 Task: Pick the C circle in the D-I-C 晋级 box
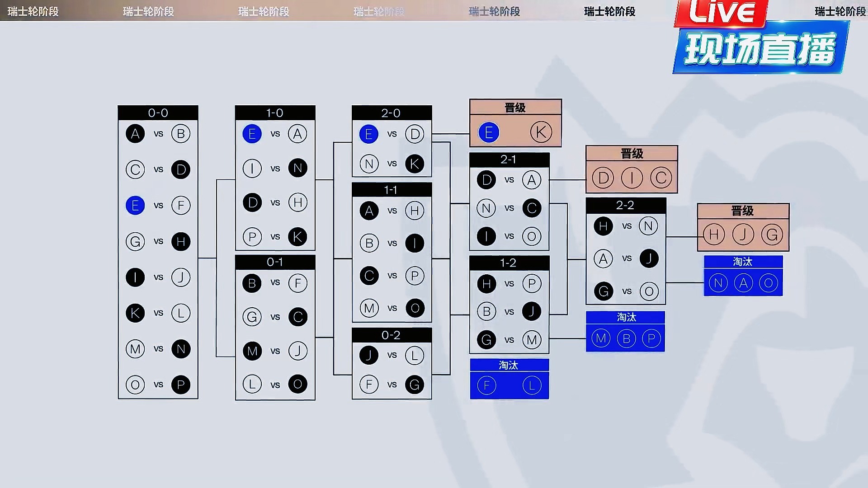pyautogui.click(x=661, y=178)
